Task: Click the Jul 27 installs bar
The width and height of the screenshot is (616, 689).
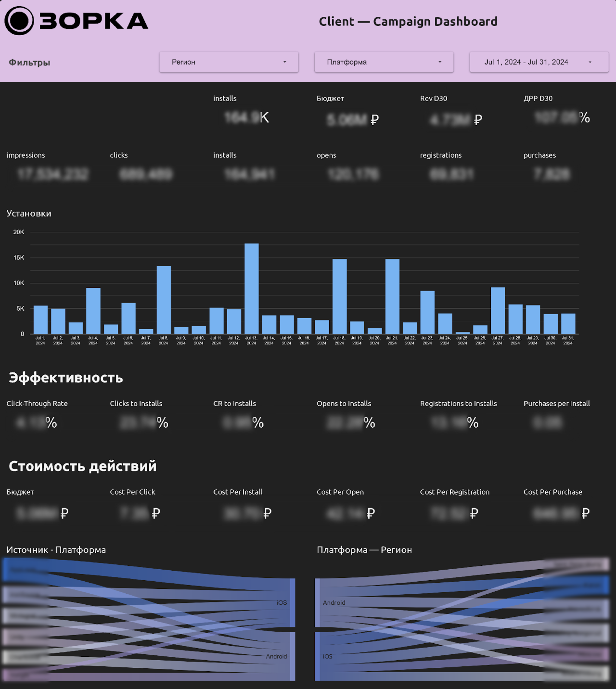Action: (498, 310)
